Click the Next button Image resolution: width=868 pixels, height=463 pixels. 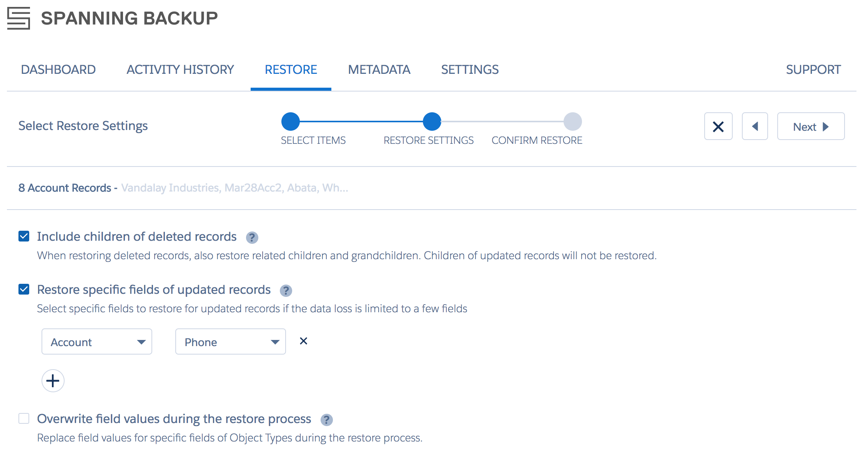(x=811, y=127)
